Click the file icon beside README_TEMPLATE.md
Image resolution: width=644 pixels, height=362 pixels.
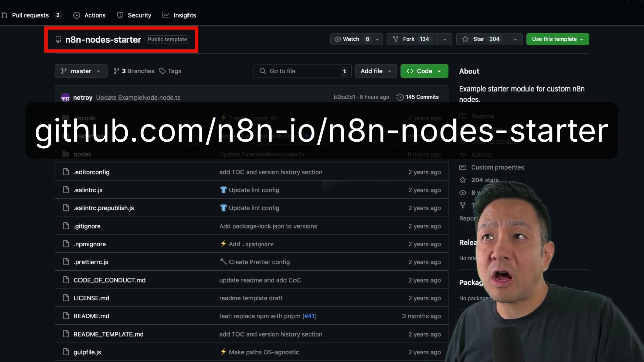click(66, 334)
